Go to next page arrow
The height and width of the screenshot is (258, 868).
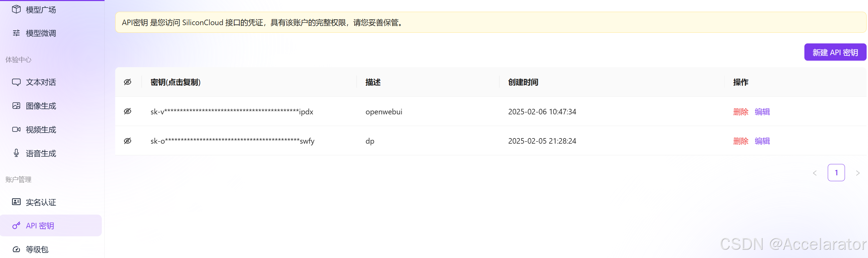click(x=858, y=173)
